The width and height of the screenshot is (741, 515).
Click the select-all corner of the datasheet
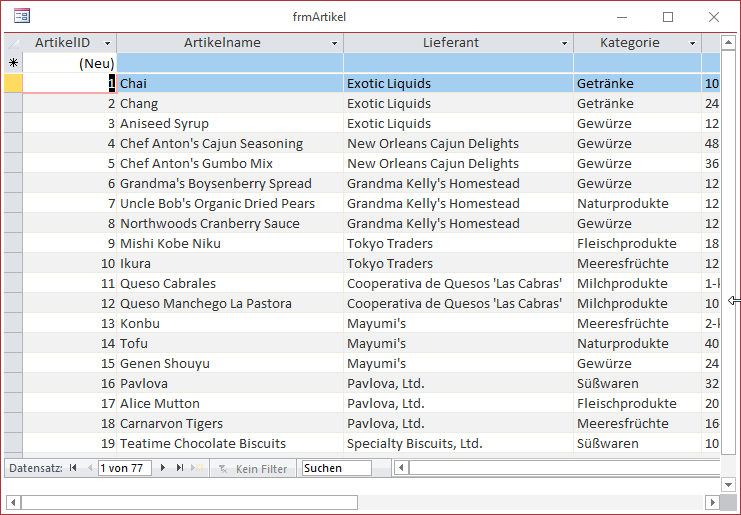pos(13,43)
